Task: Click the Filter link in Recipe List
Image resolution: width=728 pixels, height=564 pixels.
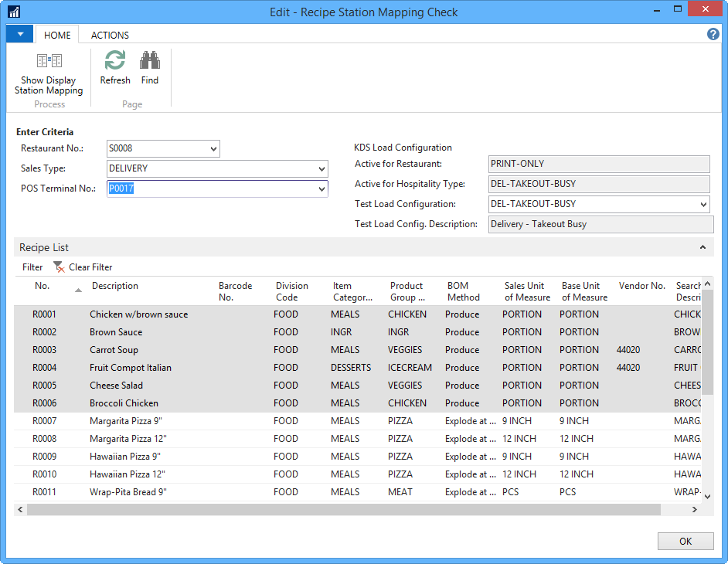Action: click(x=32, y=267)
